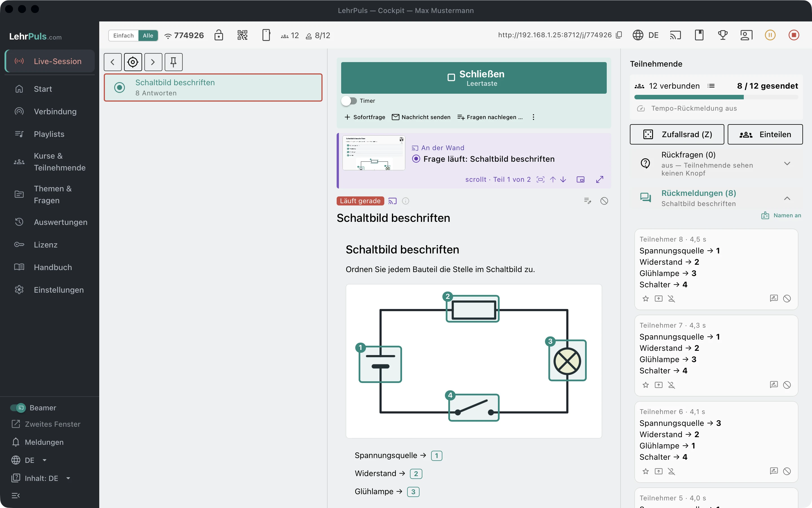Click the cast to wall icon in the top bar
Image resolution: width=812 pixels, height=508 pixels.
pos(676,35)
